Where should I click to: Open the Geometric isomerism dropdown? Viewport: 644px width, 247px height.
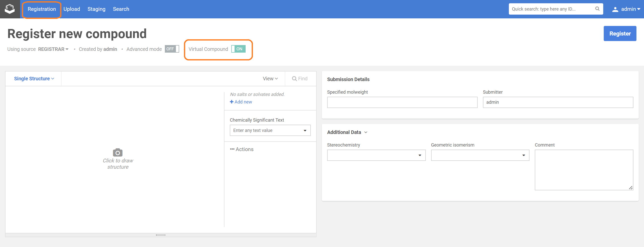click(x=480, y=155)
